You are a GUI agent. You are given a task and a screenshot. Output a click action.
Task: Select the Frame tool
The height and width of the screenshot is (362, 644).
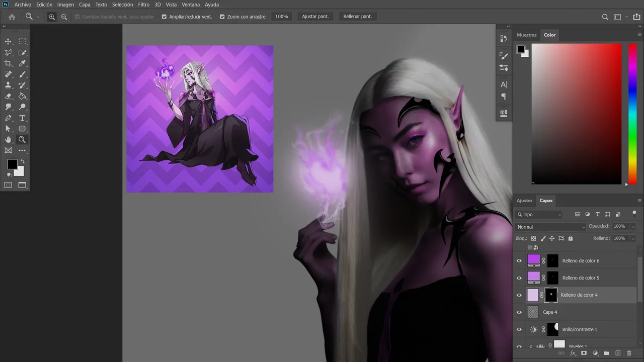click(8, 150)
